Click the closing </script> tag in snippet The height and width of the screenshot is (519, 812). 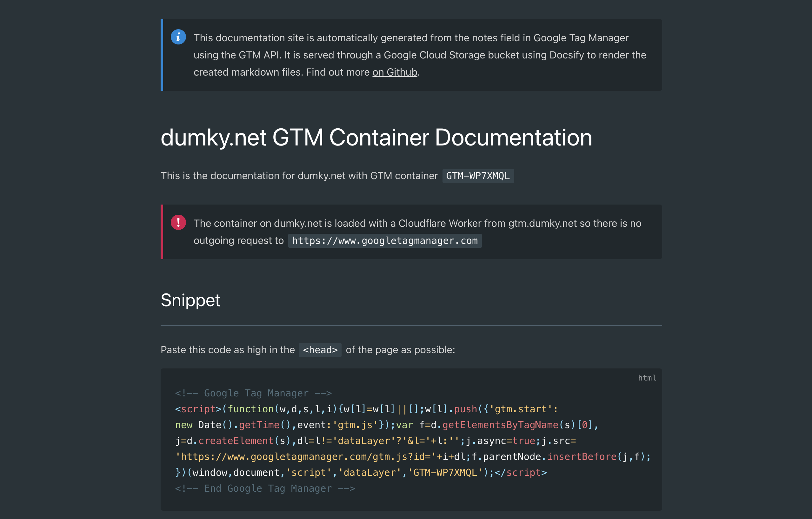[520, 472]
